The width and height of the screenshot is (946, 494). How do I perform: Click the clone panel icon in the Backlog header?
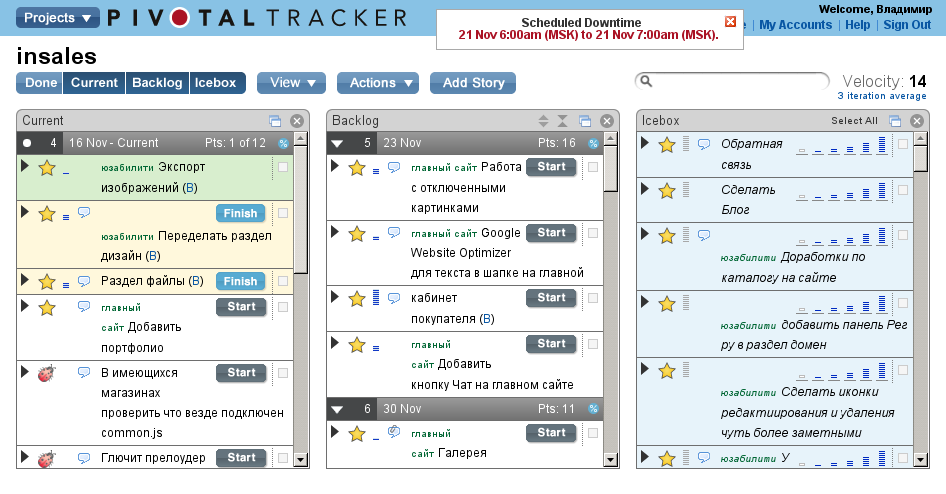point(585,121)
